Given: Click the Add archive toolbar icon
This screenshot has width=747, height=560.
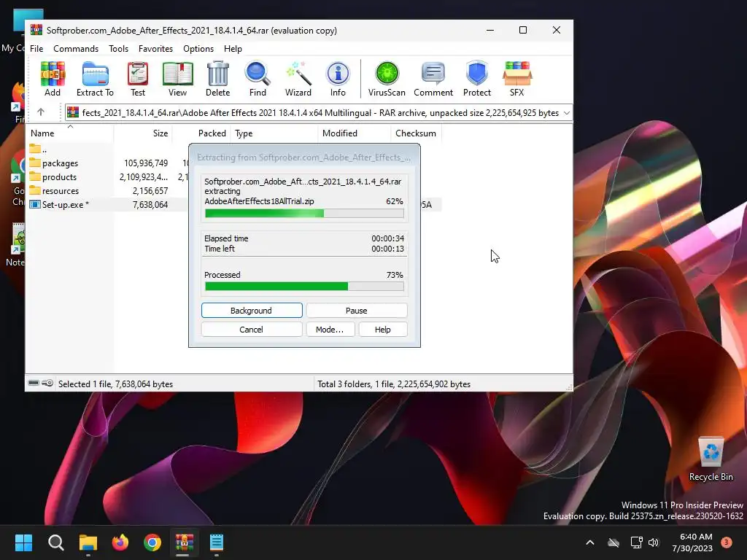Looking at the screenshot, I should click(x=53, y=79).
